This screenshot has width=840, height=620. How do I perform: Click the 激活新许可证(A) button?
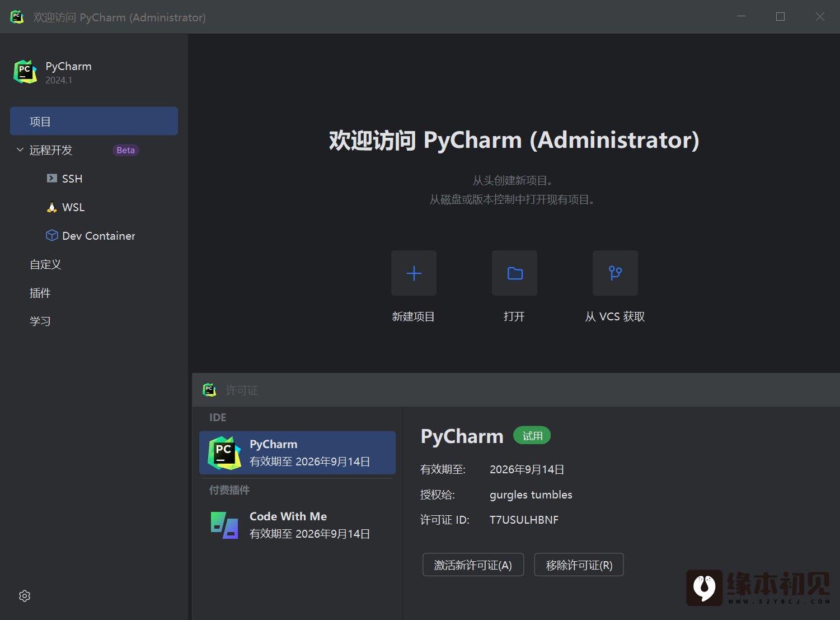473,565
